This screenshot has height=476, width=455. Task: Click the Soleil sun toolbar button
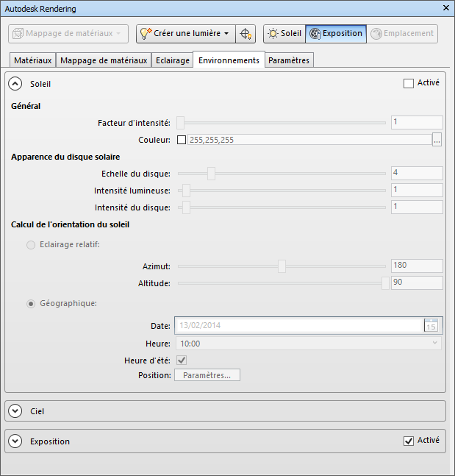pyautogui.click(x=284, y=34)
